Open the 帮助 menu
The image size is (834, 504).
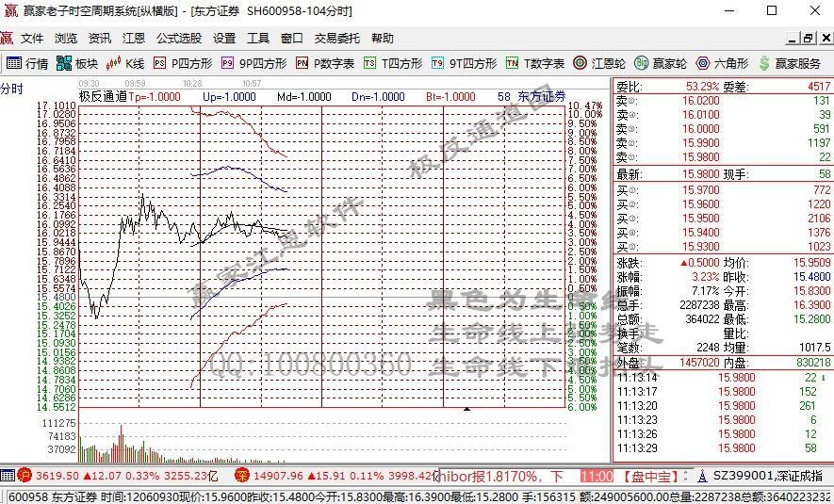pos(383,39)
